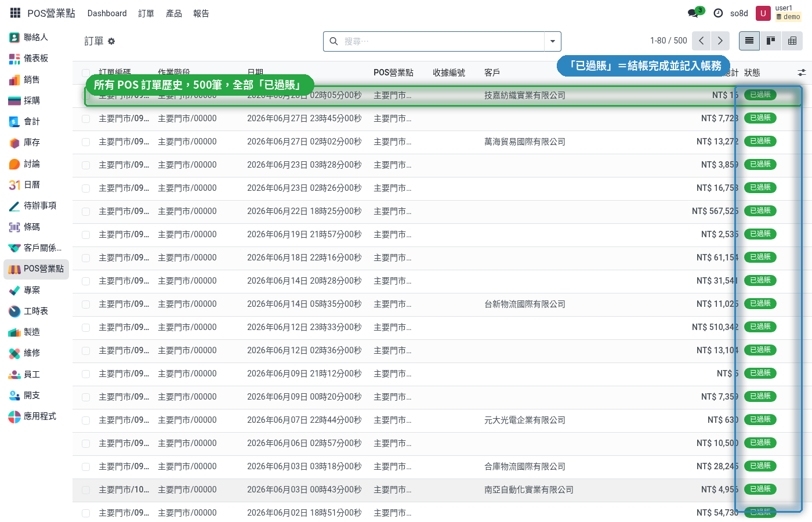Screen dimensions: 812x522
Task: Click 技嘉紡織實業有限公司 customer cell
Action: tap(524, 95)
